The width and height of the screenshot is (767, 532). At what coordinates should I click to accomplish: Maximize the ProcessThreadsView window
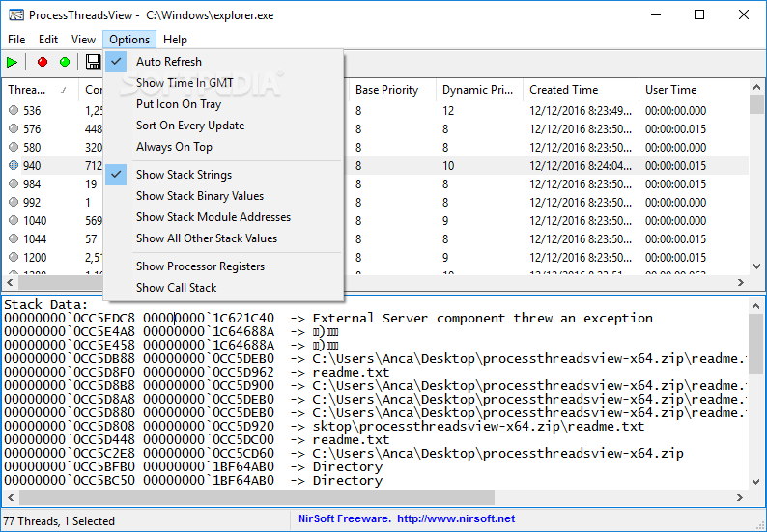tap(699, 14)
